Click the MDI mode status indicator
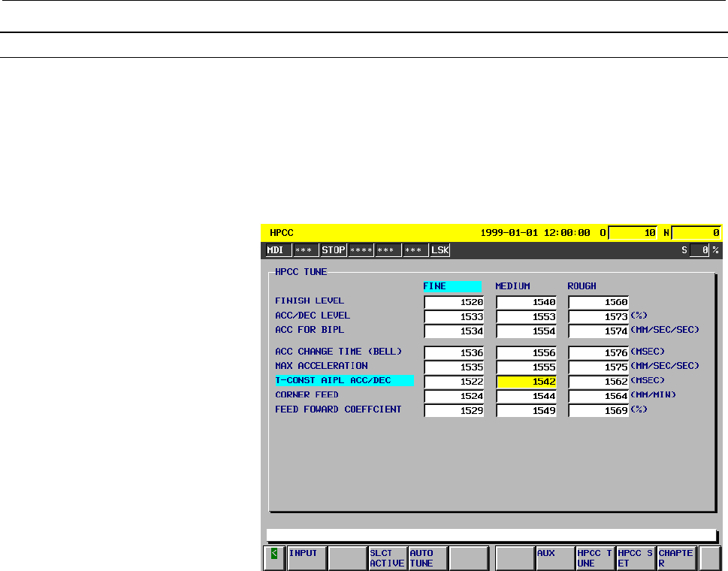Viewport: 728px width, 571px height. 278,250
